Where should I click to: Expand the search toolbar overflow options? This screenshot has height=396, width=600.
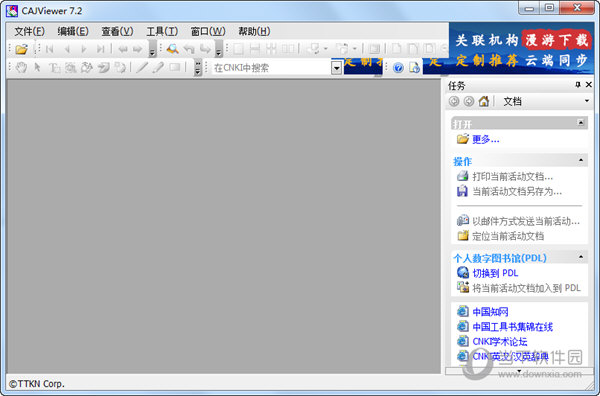(x=218, y=50)
